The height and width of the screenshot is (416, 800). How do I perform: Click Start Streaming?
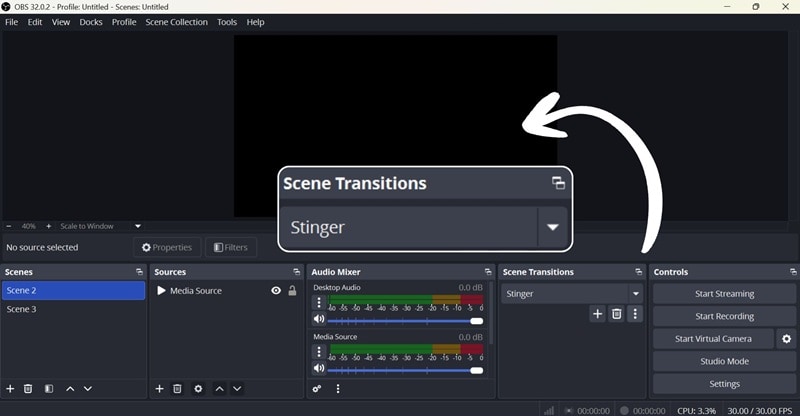724,294
